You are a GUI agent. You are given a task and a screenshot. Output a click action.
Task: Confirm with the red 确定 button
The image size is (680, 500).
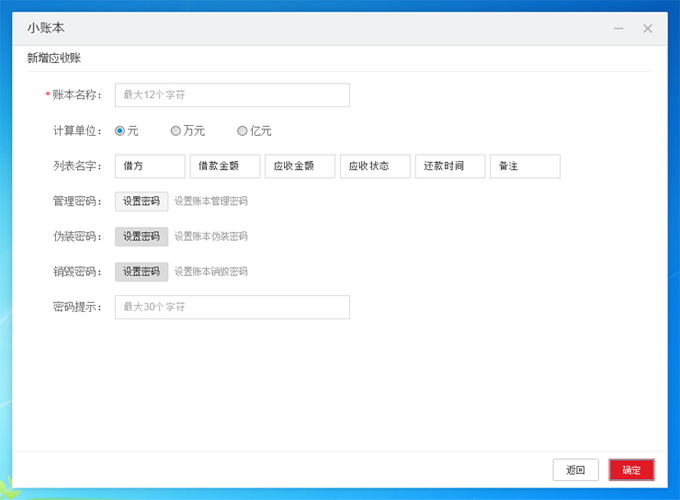point(631,470)
